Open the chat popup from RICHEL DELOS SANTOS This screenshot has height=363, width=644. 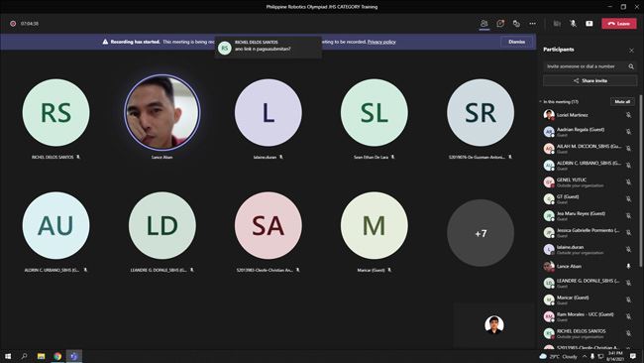point(268,47)
